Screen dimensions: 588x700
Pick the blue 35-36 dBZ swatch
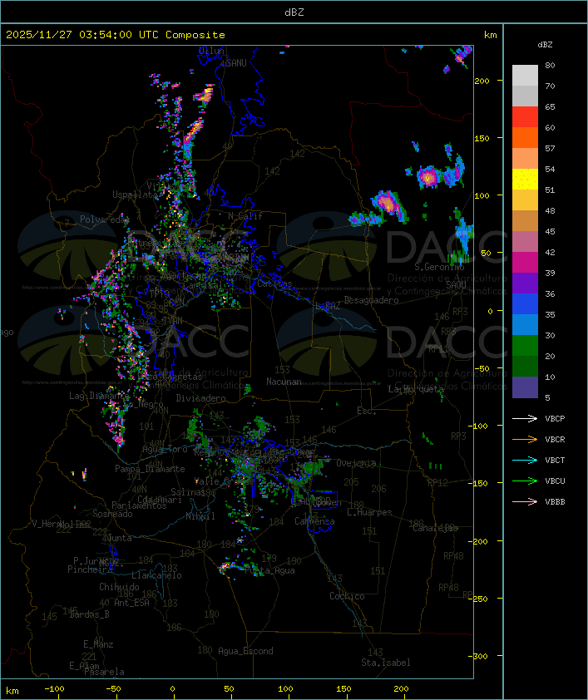pos(525,304)
